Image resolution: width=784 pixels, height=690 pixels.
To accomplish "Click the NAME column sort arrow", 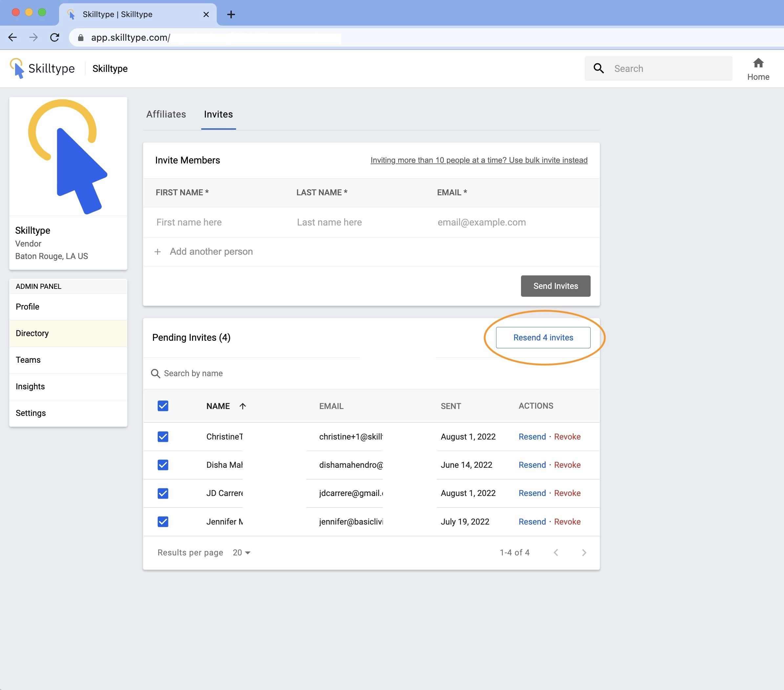I will click(x=242, y=406).
